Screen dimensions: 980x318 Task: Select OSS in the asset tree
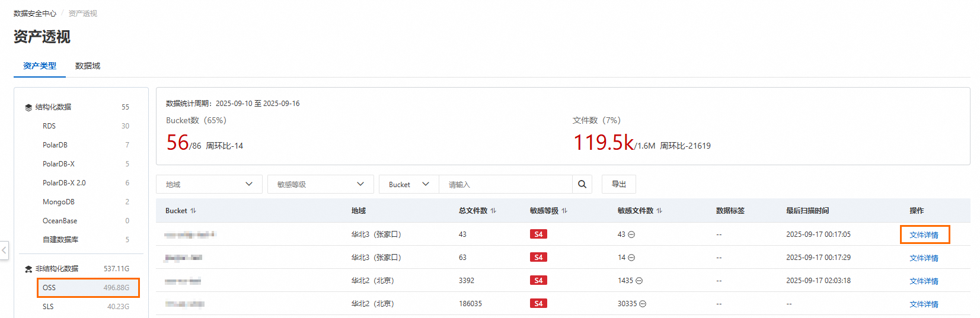[x=88, y=288]
